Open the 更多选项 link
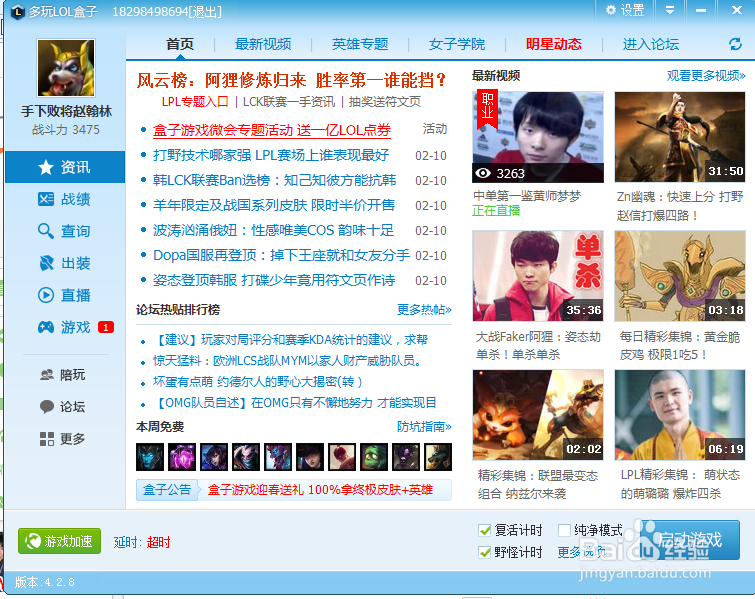This screenshot has width=755, height=599. [x=581, y=552]
